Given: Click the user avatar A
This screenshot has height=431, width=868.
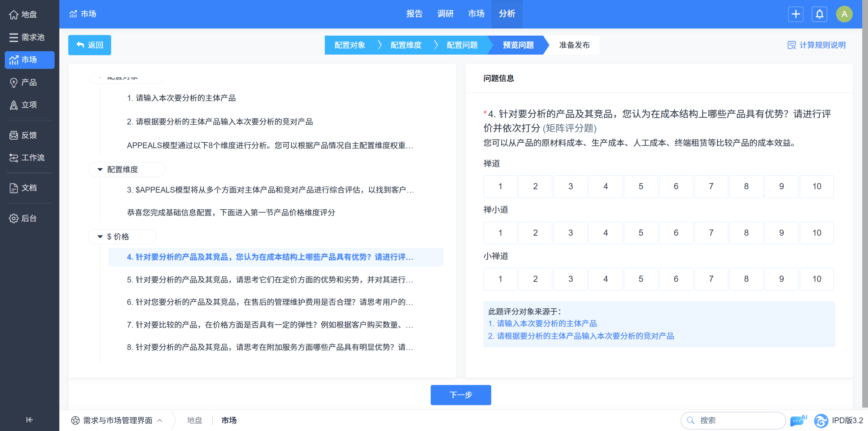Looking at the screenshot, I should 844,14.
